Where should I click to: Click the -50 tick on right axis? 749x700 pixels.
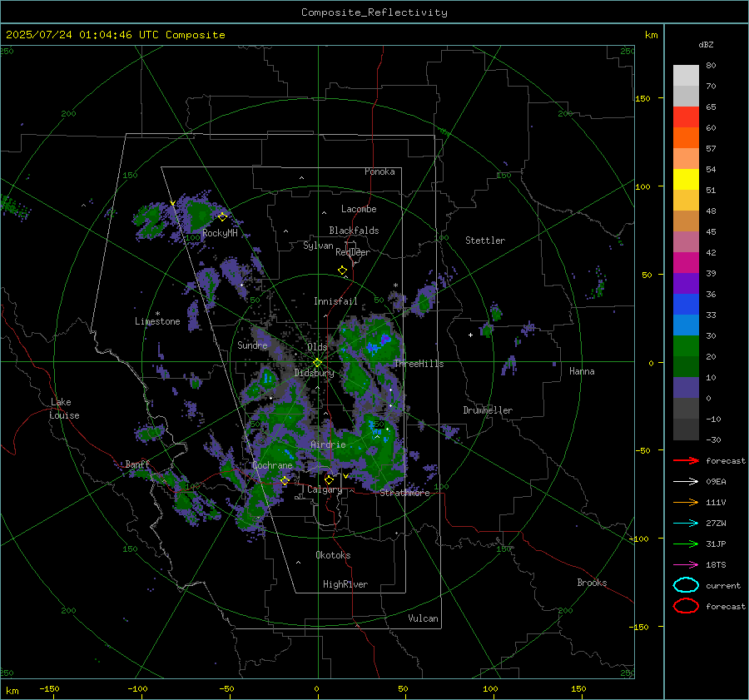pyautogui.click(x=642, y=450)
